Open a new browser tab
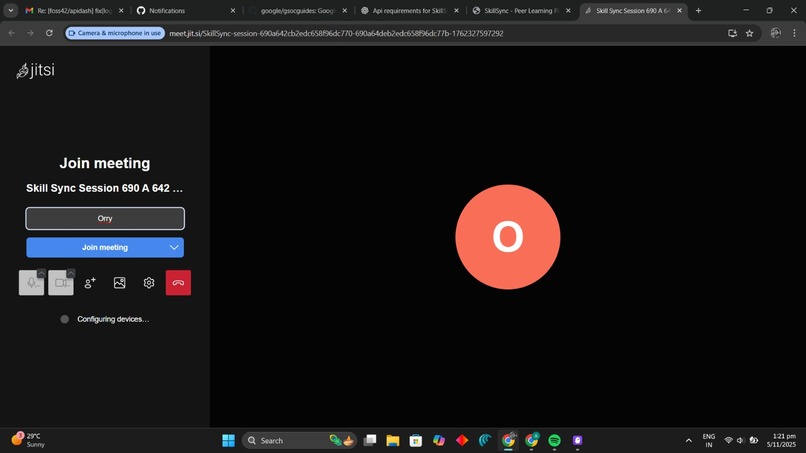The height and width of the screenshot is (453, 806). pos(699,10)
